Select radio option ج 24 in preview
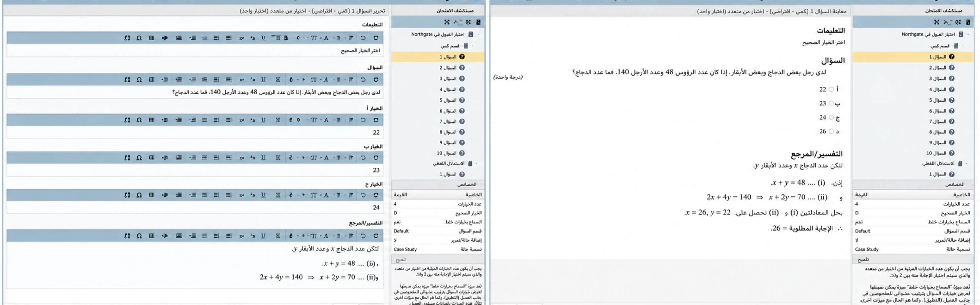 [831, 117]
